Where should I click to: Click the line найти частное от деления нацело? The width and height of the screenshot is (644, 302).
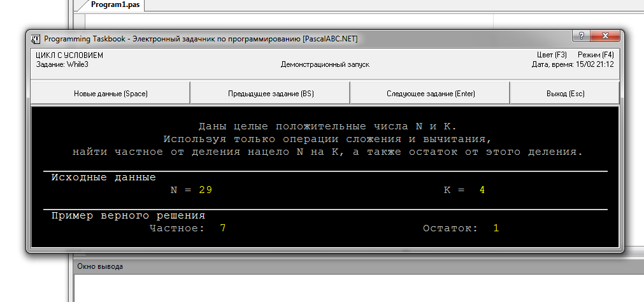tap(328, 152)
